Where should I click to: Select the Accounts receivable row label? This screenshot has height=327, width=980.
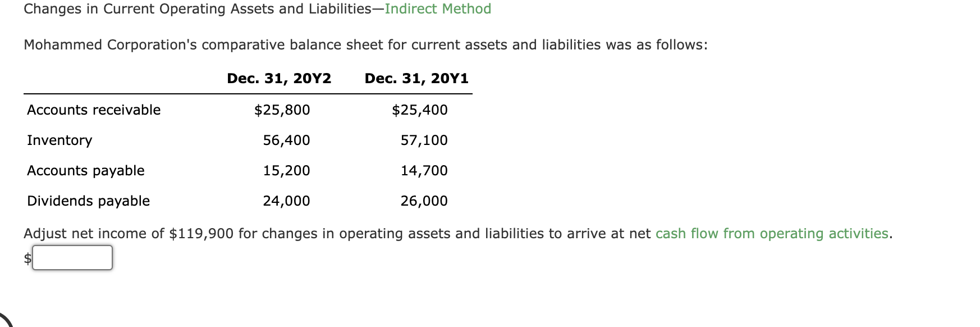coord(93,110)
